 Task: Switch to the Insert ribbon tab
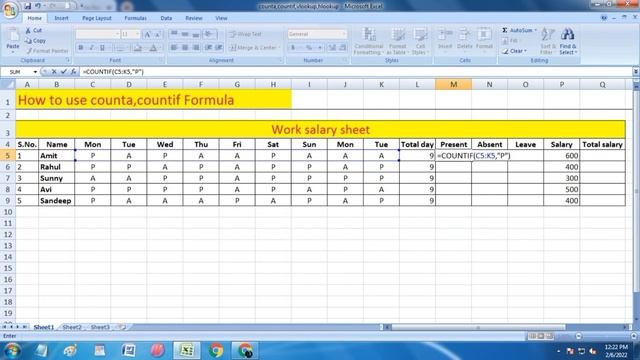61,18
